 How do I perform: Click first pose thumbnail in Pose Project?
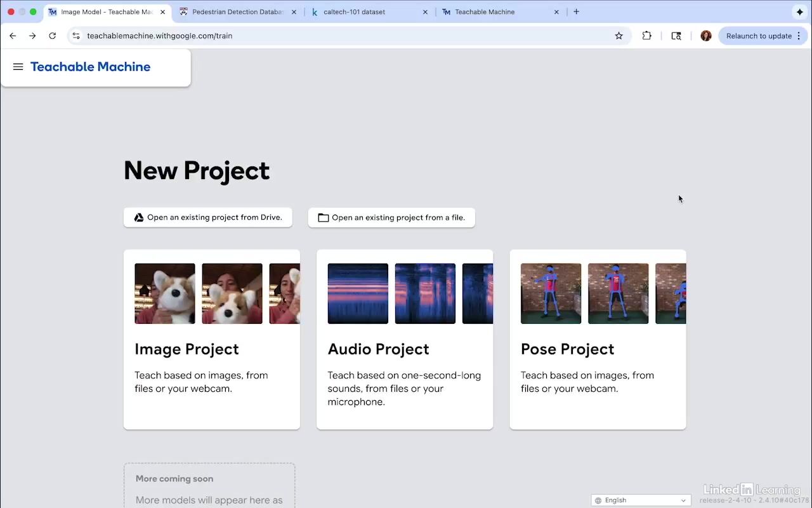(551, 293)
